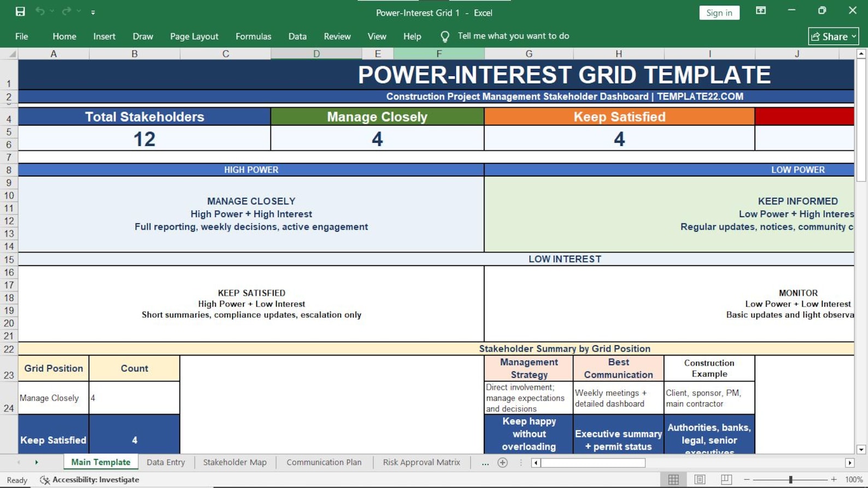
Task: Select column D header
Action: pos(316,54)
